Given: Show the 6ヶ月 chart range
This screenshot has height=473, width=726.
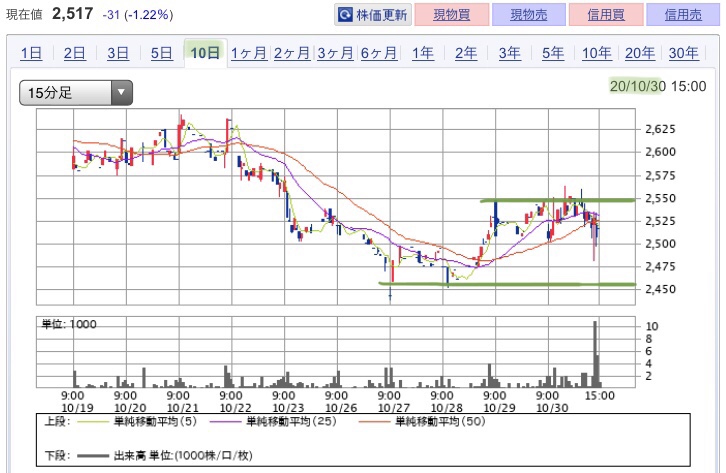Looking at the screenshot, I should [379, 53].
